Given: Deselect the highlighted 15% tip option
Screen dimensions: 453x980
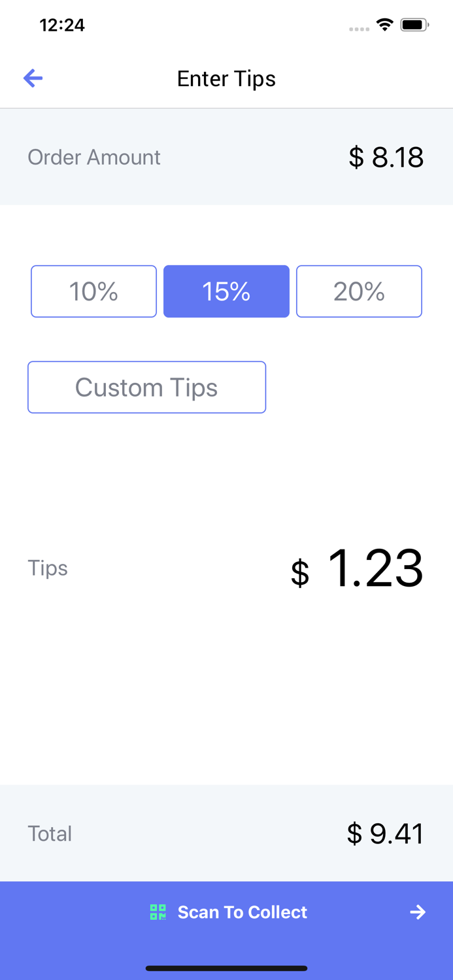Looking at the screenshot, I should click(x=226, y=291).
